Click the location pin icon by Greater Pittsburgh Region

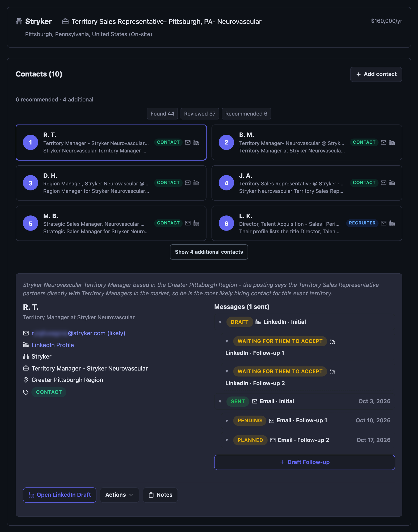[26, 380]
